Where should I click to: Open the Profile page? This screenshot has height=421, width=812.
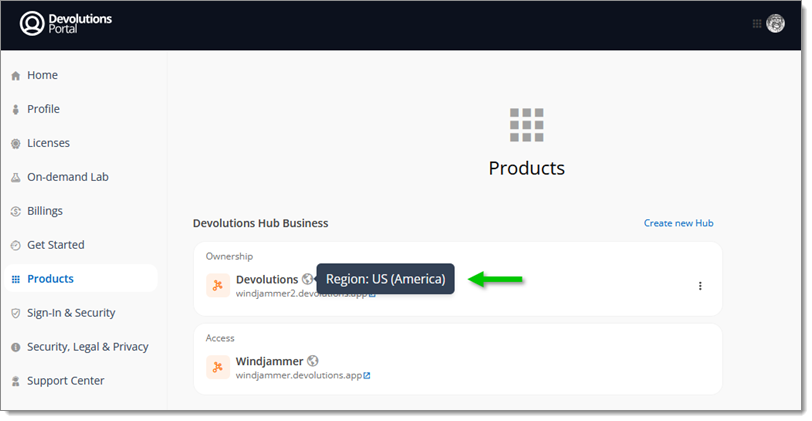(43, 109)
